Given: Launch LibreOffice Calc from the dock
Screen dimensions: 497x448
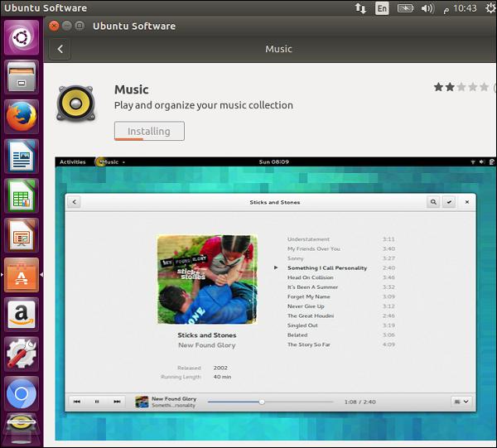Looking at the screenshot, I should [x=22, y=196].
